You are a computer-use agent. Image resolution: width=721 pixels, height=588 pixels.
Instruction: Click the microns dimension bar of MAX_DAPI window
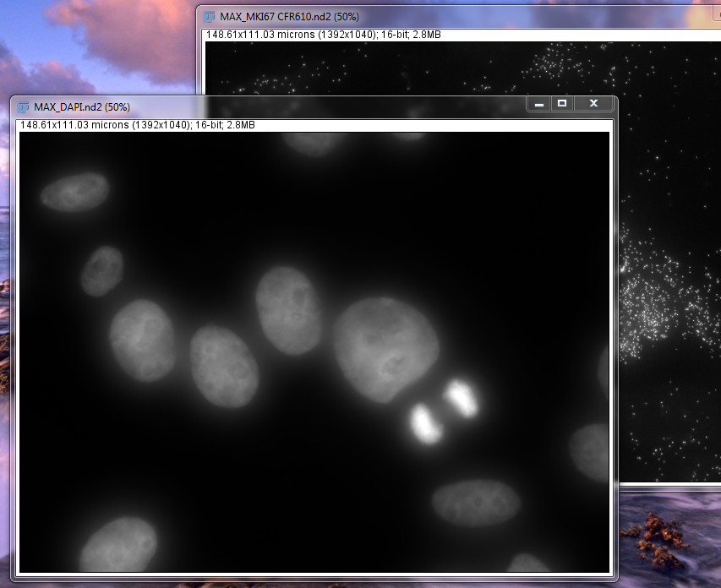coord(135,123)
